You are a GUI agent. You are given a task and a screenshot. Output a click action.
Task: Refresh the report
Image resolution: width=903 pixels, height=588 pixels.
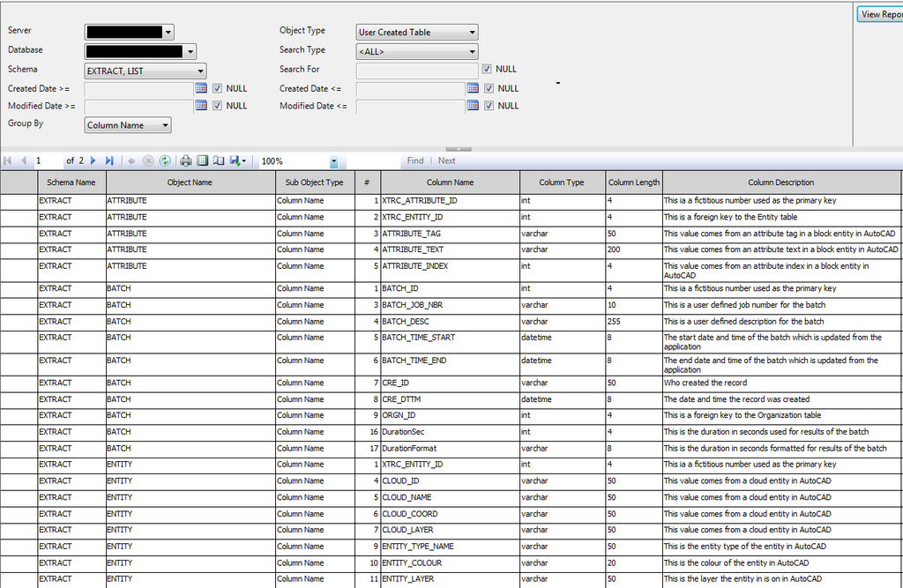pyautogui.click(x=165, y=160)
